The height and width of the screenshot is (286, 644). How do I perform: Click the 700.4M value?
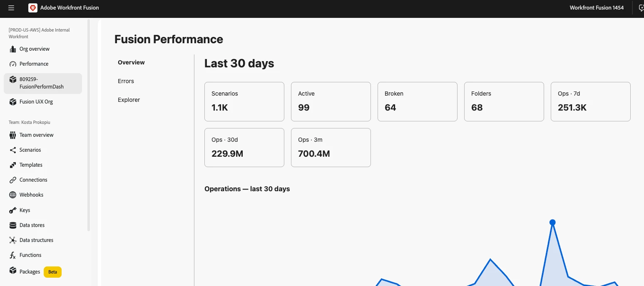[314, 154]
